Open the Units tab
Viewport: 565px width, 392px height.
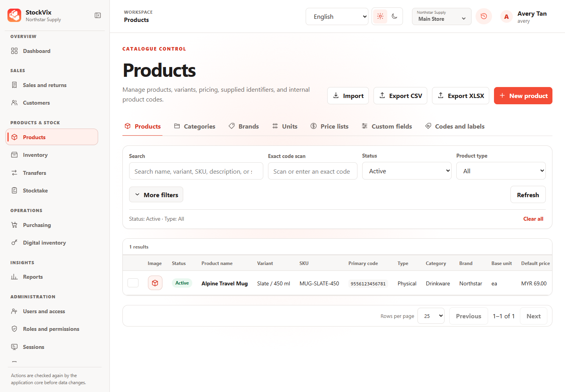click(x=285, y=126)
